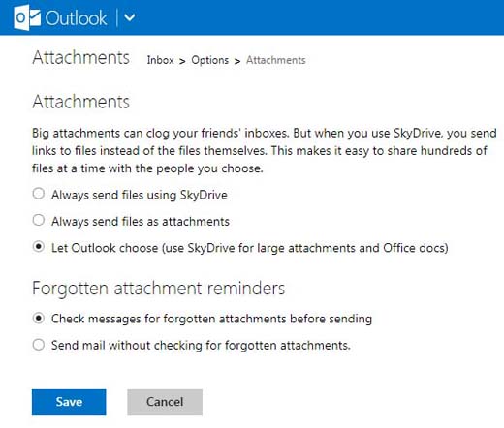The image size is (504, 428).
Task: Click the Attachments section heading
Action: pos(80,102)
